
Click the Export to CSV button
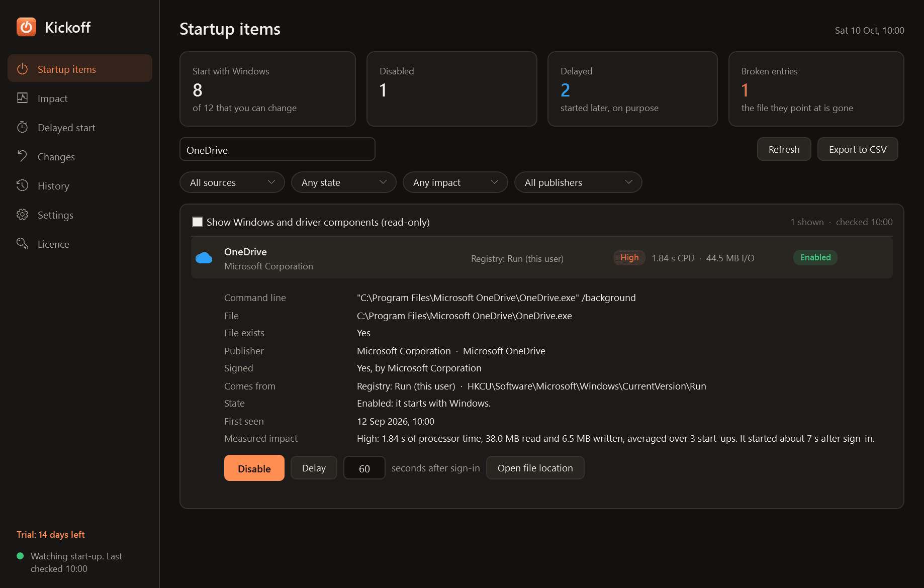[858, 149]
